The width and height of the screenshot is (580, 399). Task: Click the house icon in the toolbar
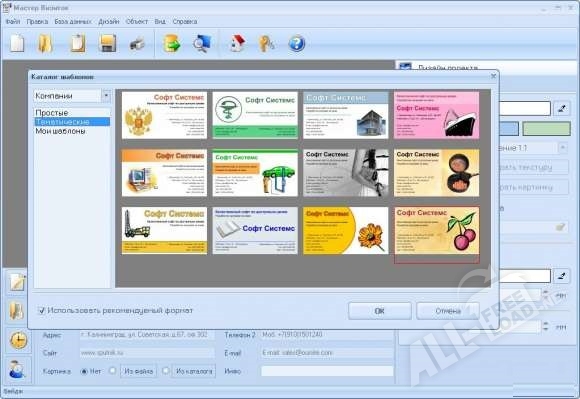coord(238,43)
